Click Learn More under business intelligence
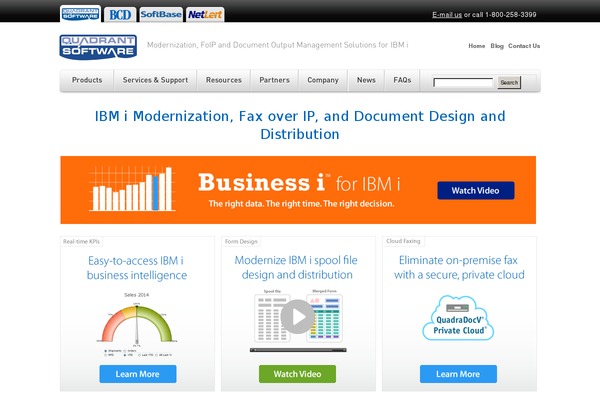Viewport: 600px width, 400px height. (138, 374)
